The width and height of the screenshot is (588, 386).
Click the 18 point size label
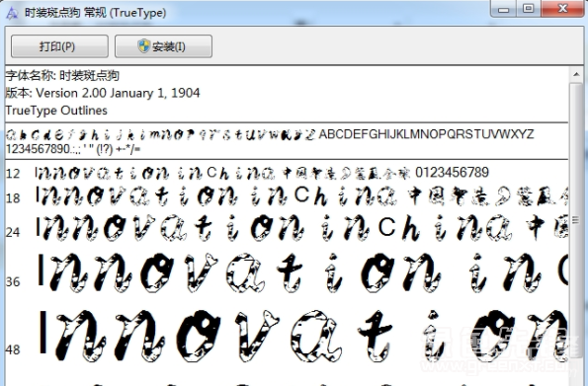coord(13,198)
